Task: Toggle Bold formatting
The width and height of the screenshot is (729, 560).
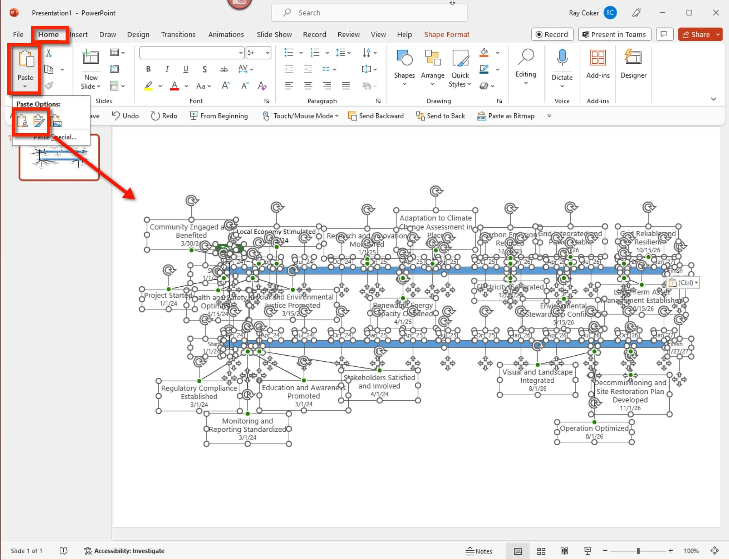Action: [148, 69]
